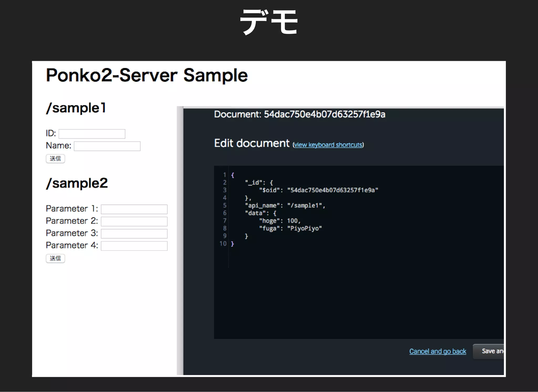Click the Parameter 4 input field
Screen dimensions: 538x392
click(x=134, y=246)
